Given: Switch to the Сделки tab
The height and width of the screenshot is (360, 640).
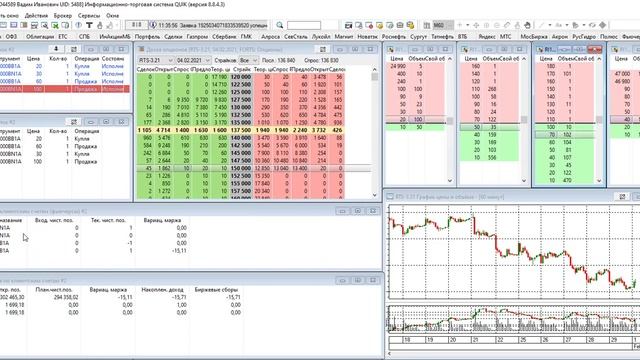Looking at the screenshot, I should coord(173,36).
